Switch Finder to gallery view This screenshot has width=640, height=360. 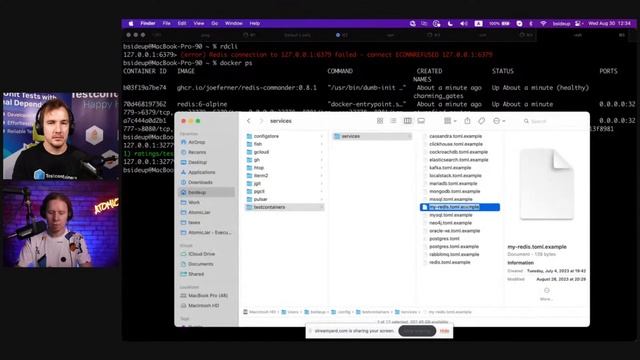tap(421, 121)
